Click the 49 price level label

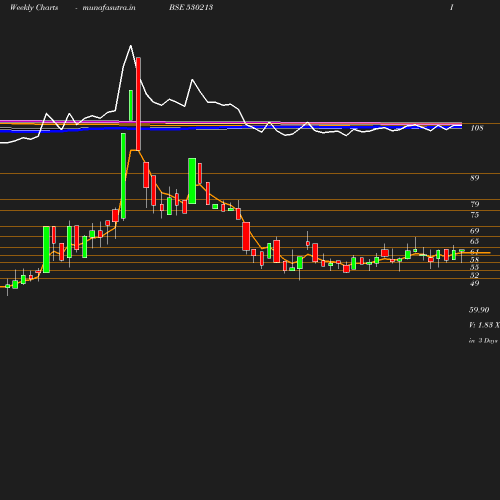(x=475, y=283)
